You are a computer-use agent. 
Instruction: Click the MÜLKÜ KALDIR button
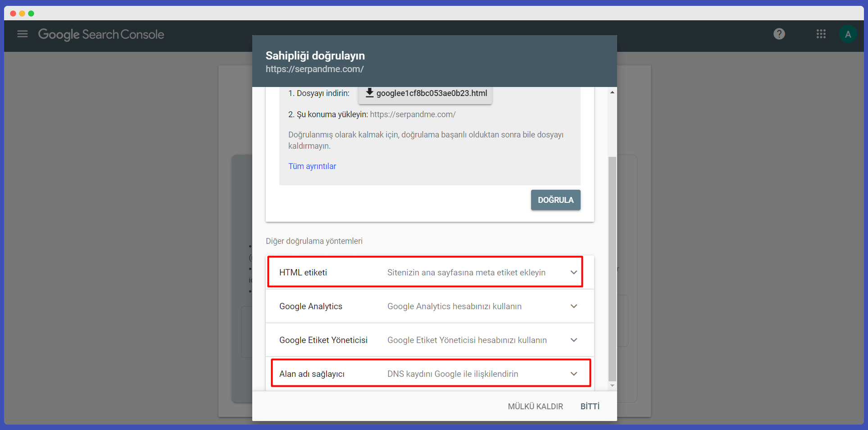536,406
